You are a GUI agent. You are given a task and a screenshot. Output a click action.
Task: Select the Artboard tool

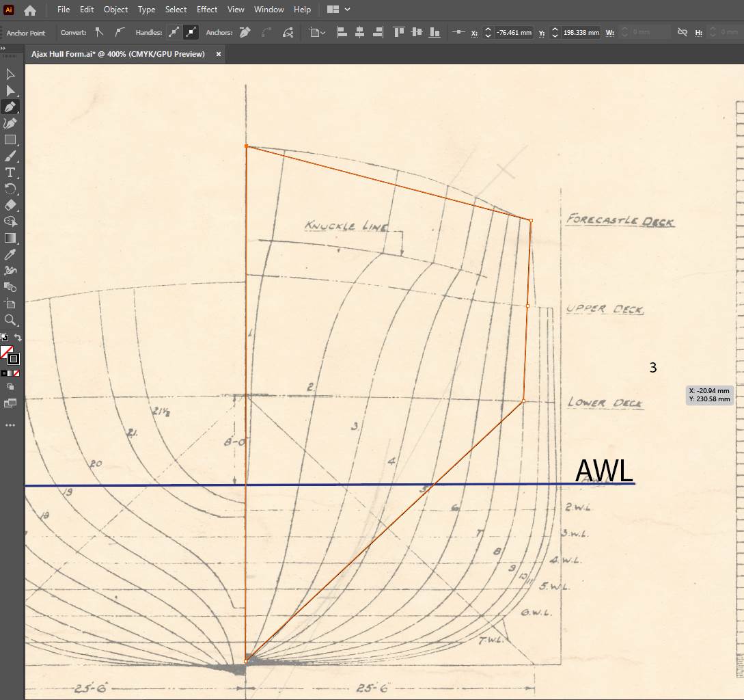10,304
